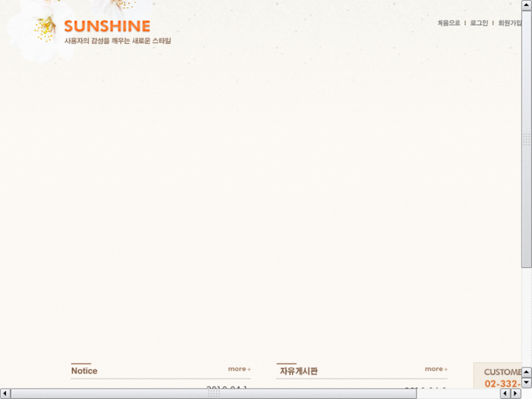This screenshot has height=399, width=532.
Task: Click the vertical scrollbar thumb
Action: [x=527, y=139]
